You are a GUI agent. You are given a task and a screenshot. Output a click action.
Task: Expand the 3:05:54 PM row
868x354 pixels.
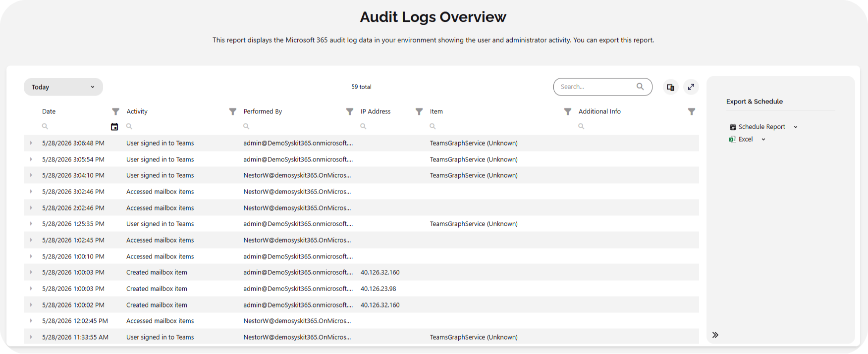pos(31,159)
